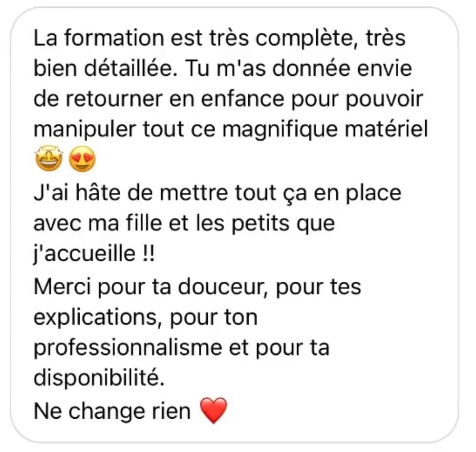Click the word 'Merci'
Screen dimensions: 476x452
62,287
